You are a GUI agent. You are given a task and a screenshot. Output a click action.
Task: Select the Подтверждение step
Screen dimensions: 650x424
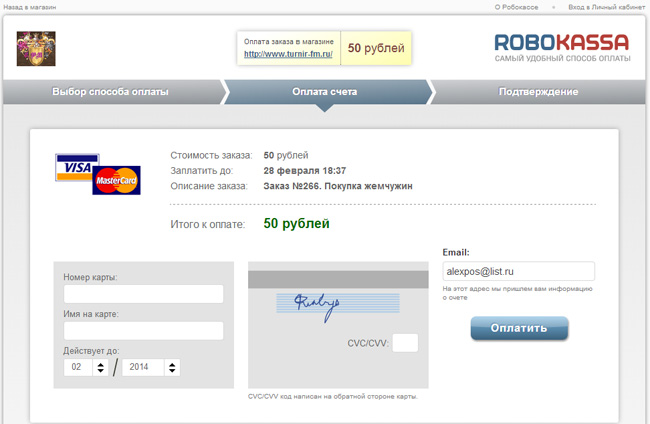point(538,92)
